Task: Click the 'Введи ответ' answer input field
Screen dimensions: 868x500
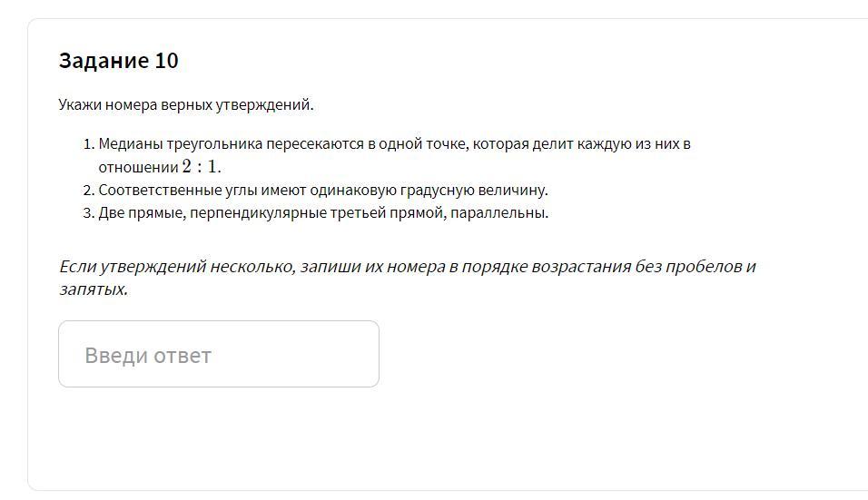Action: click(219, 354)
